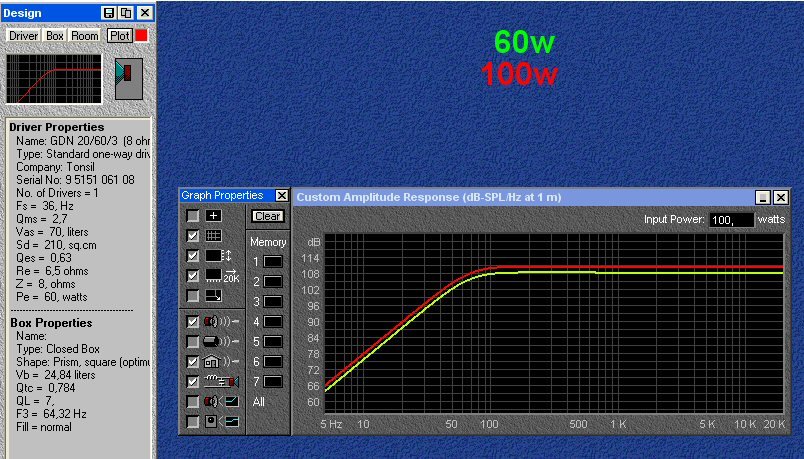Image resolution: width=804 pixels, height=459 pixels.
Task: Click the 'F3 = 64,32 Hz' value
Action: click(x=51, y=414)
